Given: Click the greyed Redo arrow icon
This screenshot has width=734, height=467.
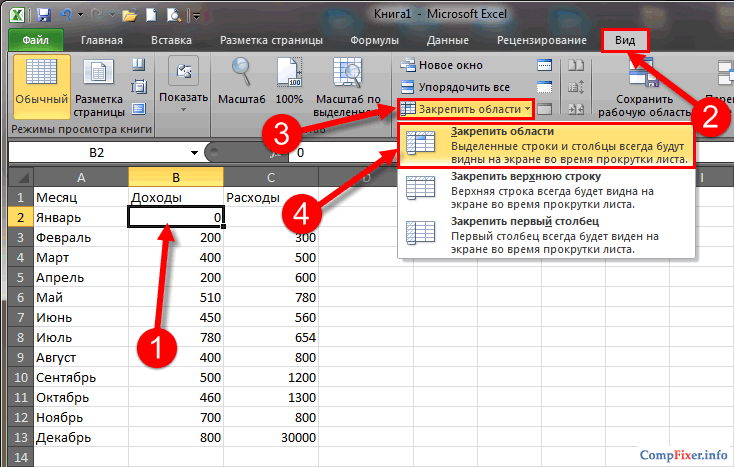Looking at the screenshot, I should tap(97, 15).
